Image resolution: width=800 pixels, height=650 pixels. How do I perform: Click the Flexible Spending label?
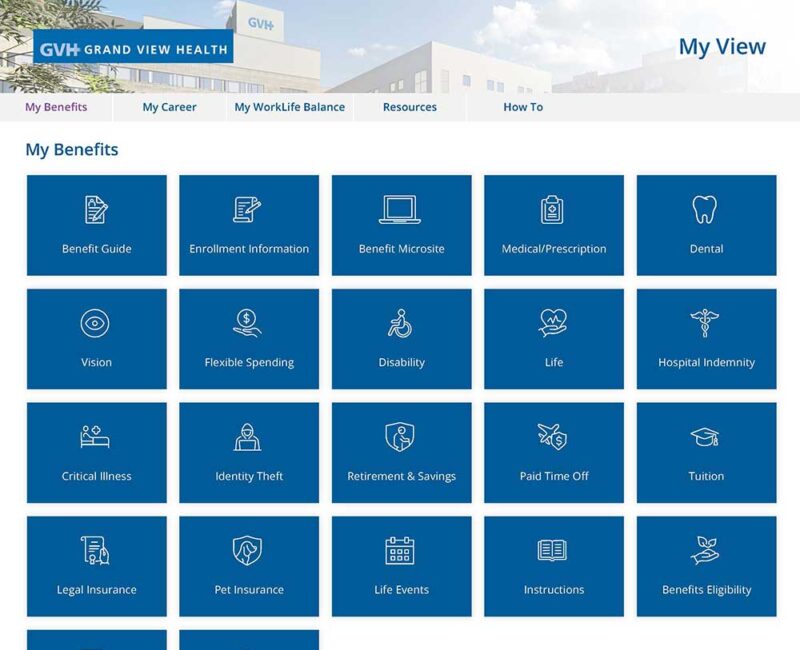point(249,363)
